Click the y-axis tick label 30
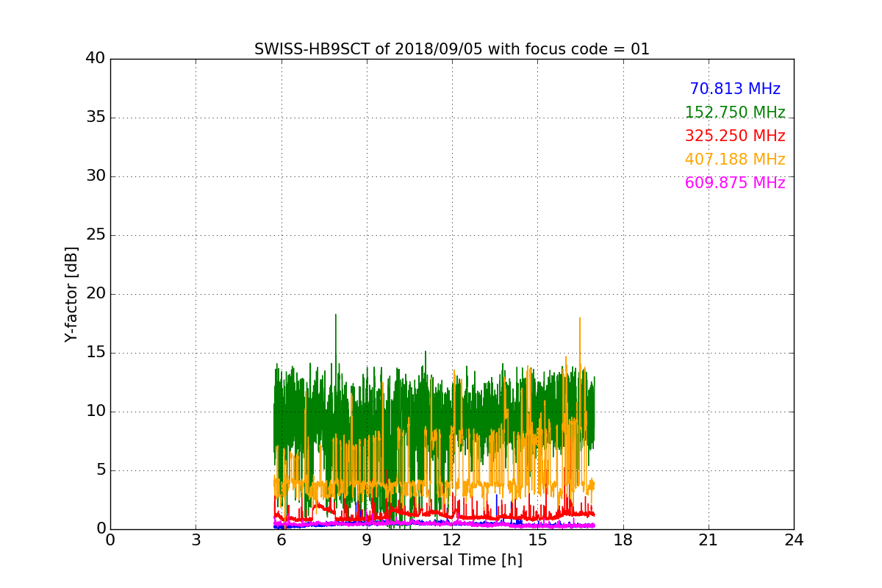The image size is (882, 588). [96, 176]
